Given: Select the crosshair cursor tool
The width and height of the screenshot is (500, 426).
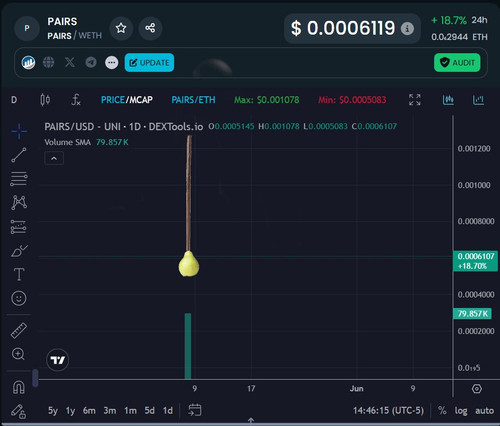Looking at the screenshot, I should (x=19, y=131).
